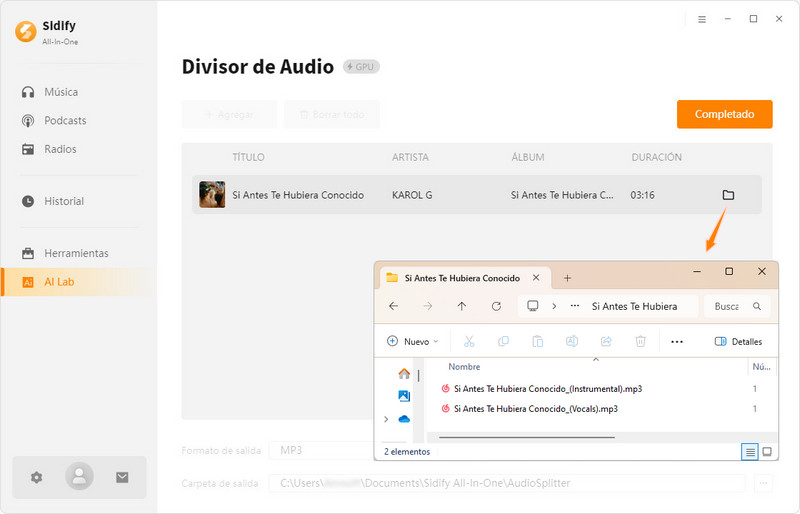Open output folder icon for the song row

(728, 195)
